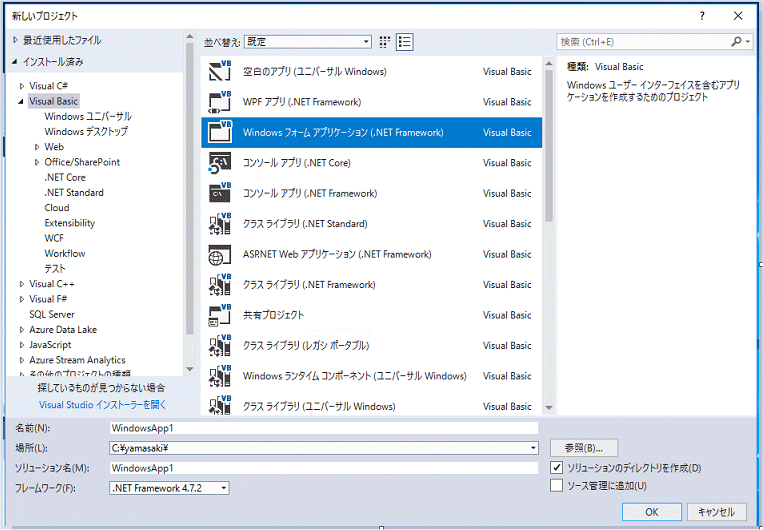Image resolution: width=763 pixels, height=530 pixels.
Task: Click the 検索 (Ctrl+E) search box
Action: (643, 42)
